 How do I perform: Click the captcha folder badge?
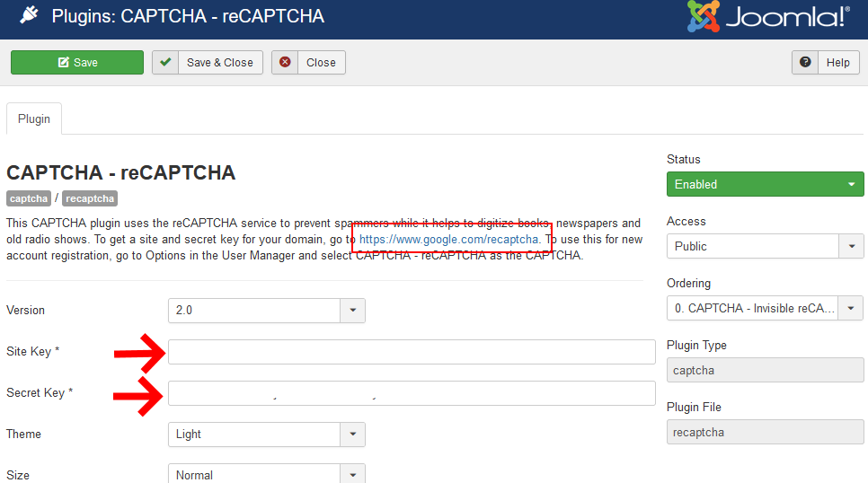[x=29, y=198]
